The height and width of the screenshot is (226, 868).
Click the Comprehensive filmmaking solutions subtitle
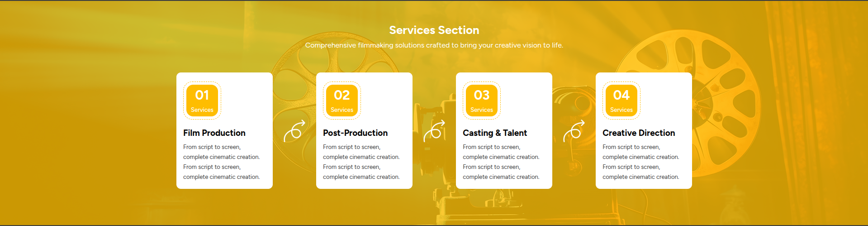(434, 45)
